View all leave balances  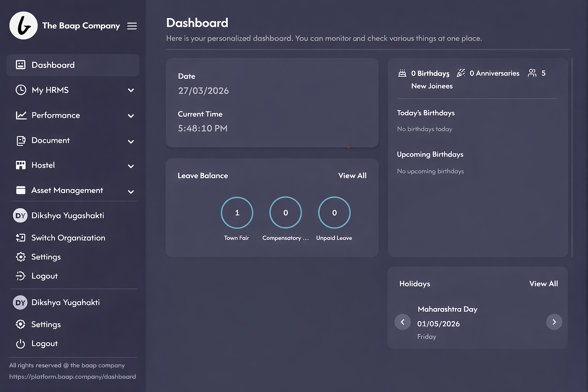click(352, 176)
